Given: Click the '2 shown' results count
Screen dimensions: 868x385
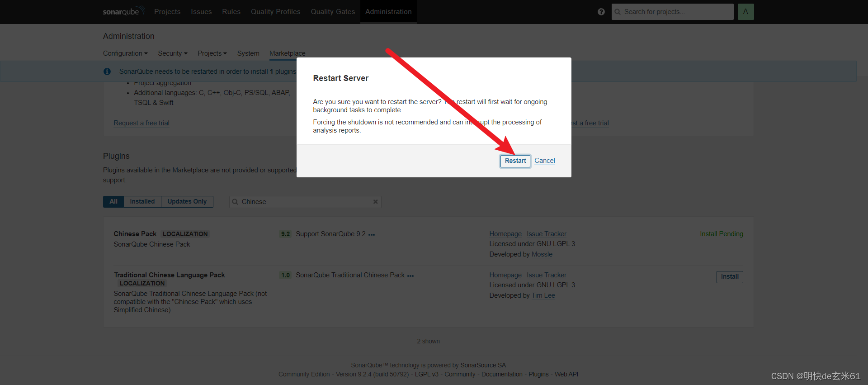Looking at the screenshot, I should tap(428, 341).
